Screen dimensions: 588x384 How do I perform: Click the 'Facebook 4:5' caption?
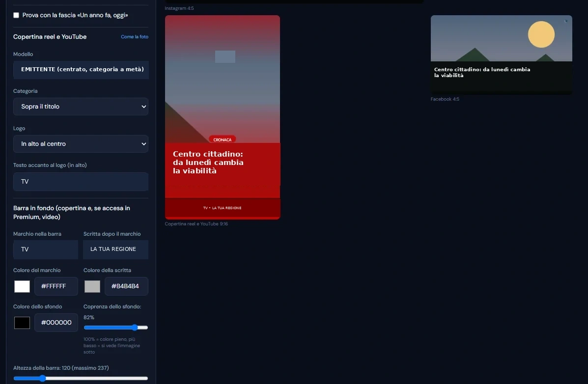point(445,99)
